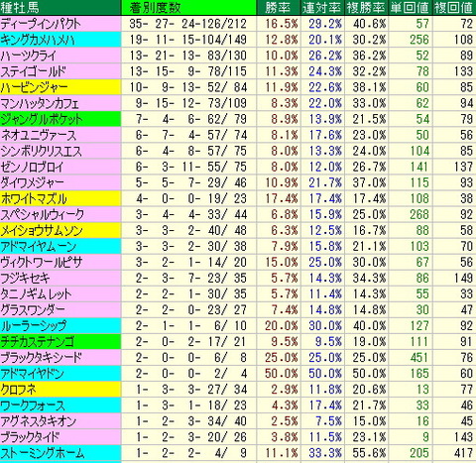Screen dimensions: 476x463
Task: Select the メイショウサムソン sire name cell
Action: click(x=60, y=230)
